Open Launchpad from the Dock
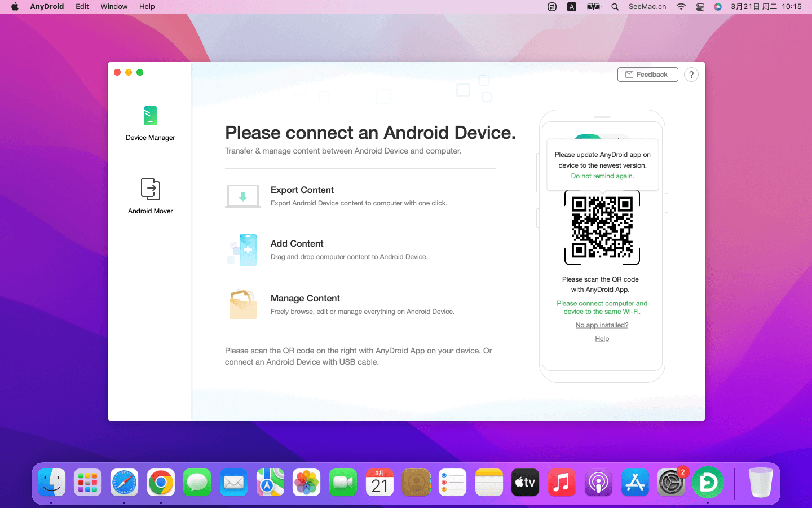The width and height of the screenshot is (812, 508). [87, 483]
